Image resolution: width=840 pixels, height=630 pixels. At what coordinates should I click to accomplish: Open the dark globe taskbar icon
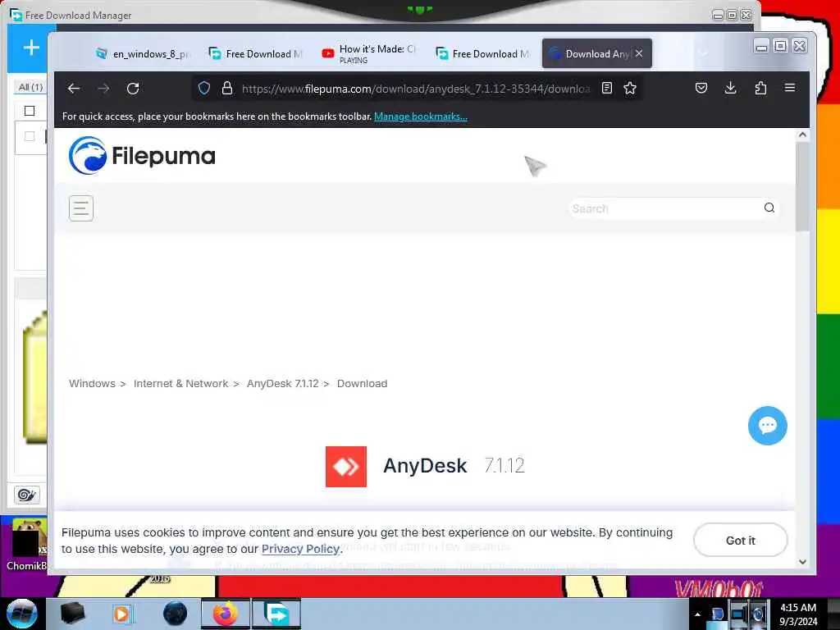[176, 614]
